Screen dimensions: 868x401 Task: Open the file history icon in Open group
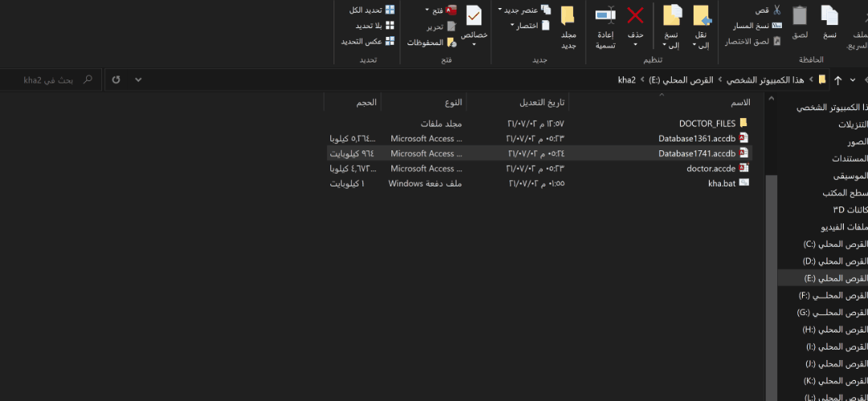pyautogui.click(x=451, y=42)
